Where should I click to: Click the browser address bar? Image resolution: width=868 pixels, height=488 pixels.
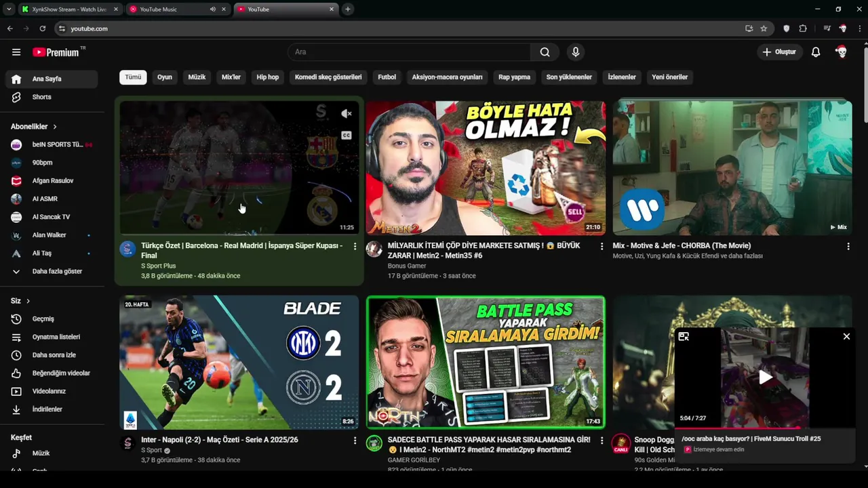[x=400, y=28]
